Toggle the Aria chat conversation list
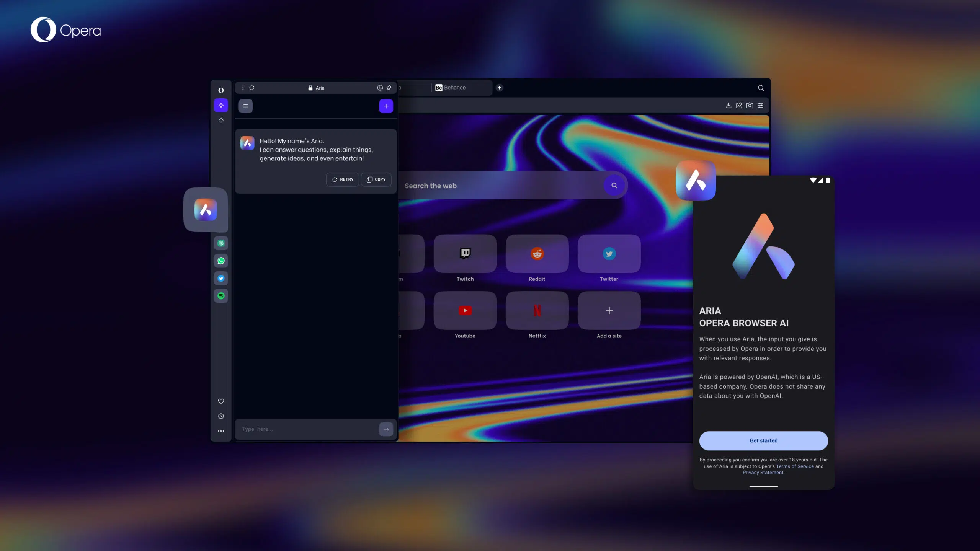The width and height of the screenshot is (980, 551). [246, 105]
